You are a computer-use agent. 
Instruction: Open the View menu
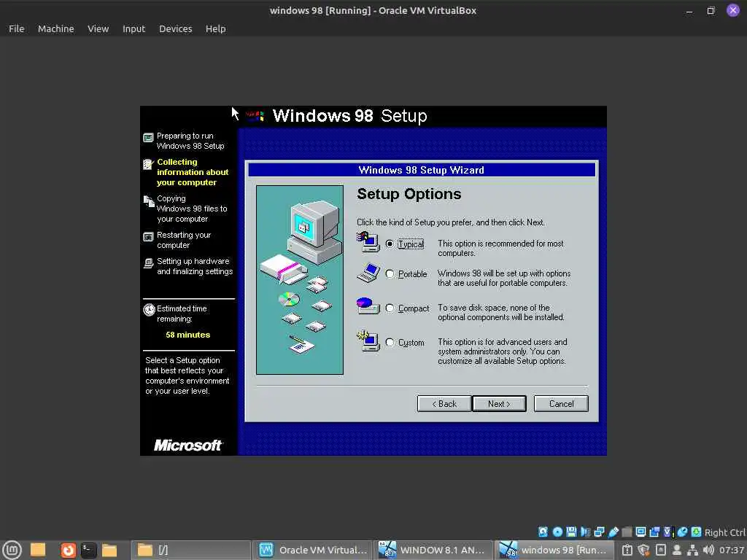pos(98,28)
